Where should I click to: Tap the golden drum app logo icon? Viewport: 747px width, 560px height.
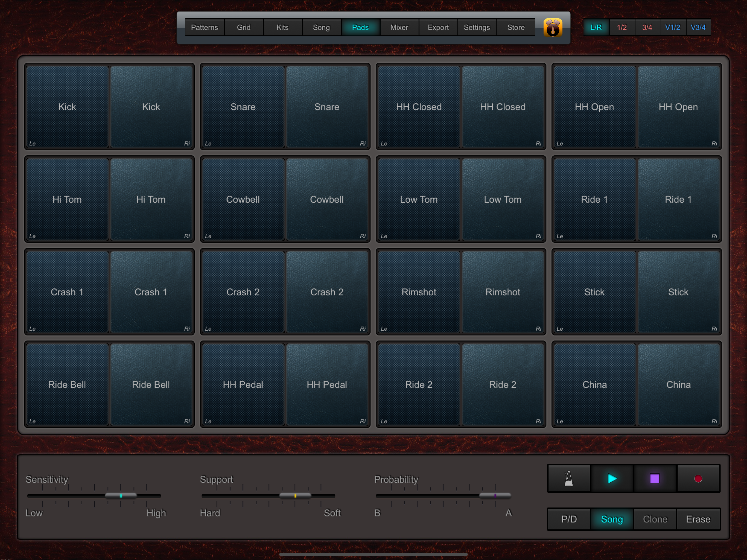(x=553, y=28)
